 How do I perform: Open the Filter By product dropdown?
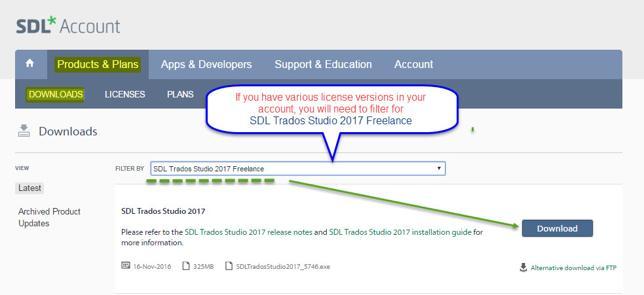tap(298, 169)
